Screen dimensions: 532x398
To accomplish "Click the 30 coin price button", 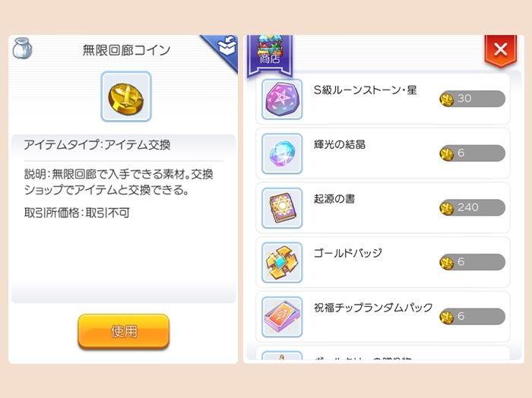I will coord(472,99).
